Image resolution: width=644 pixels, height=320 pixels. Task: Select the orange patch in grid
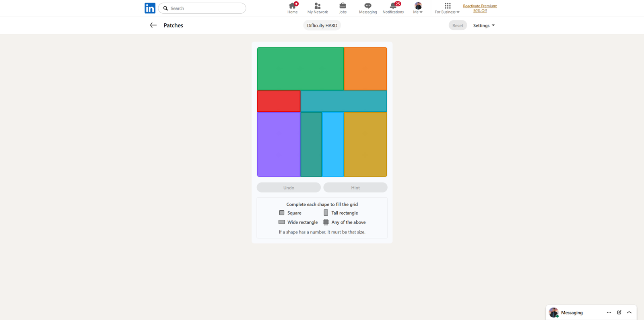(x=365, y=69)
